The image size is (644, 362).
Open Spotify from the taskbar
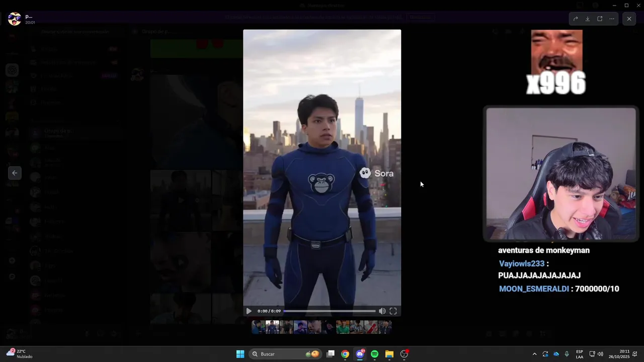[x=374, y=354]
